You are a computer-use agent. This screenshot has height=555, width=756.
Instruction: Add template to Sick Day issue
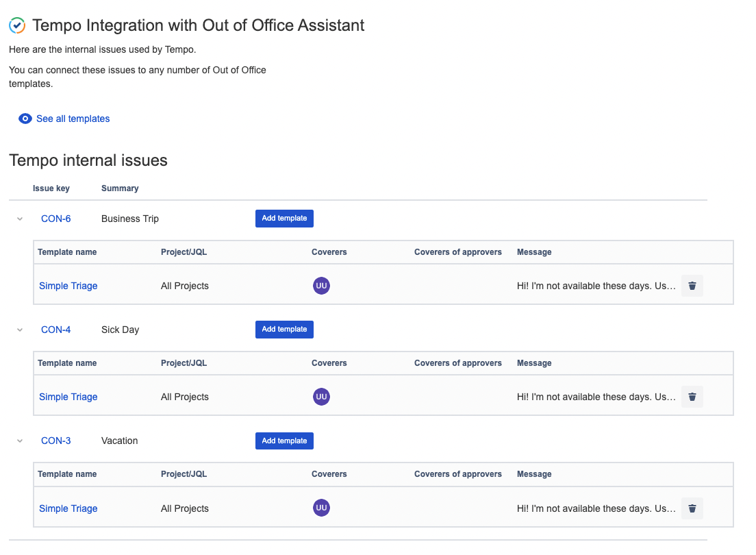[x=284, y=329]
